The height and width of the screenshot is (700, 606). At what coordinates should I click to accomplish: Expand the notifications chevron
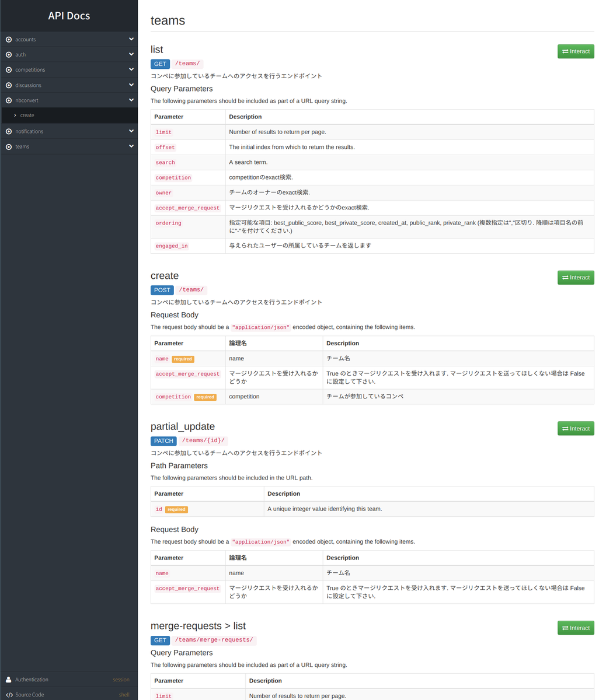click(131, 131)
